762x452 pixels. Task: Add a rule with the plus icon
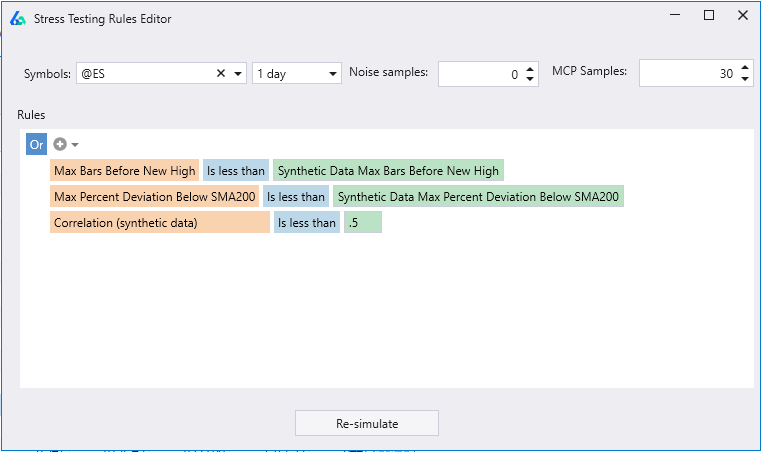(60, 144)
